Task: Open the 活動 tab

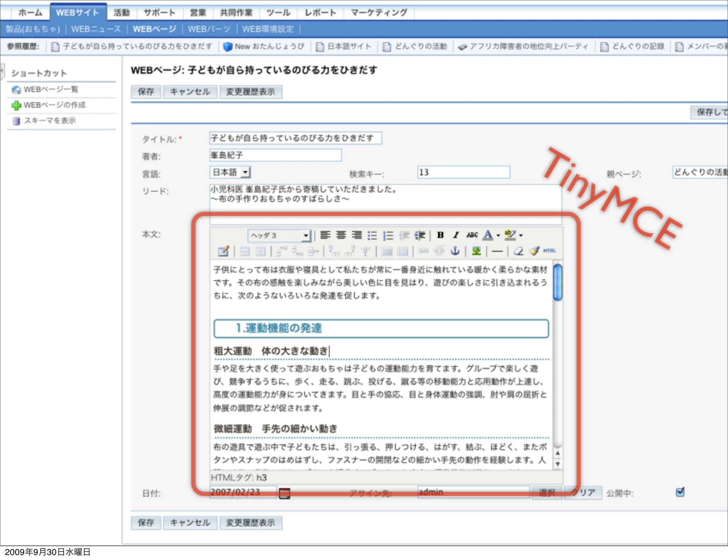Action: (122, 12)
